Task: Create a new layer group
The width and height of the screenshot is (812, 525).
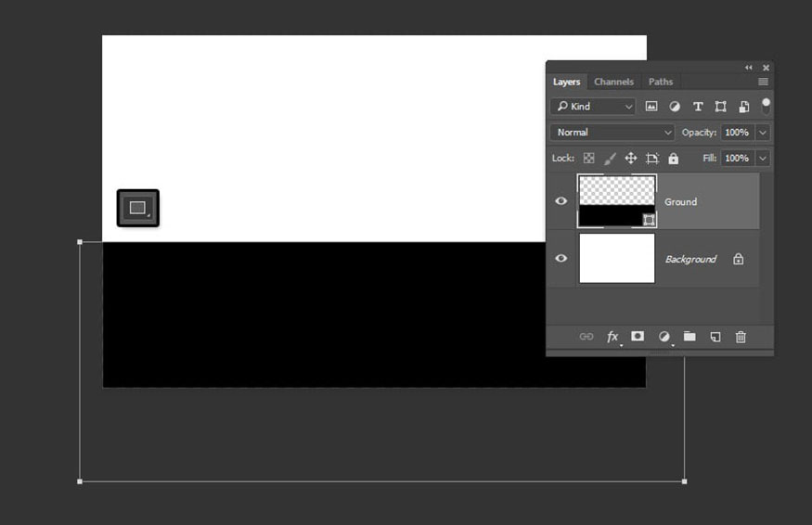Action: click(x=690, y=336)
